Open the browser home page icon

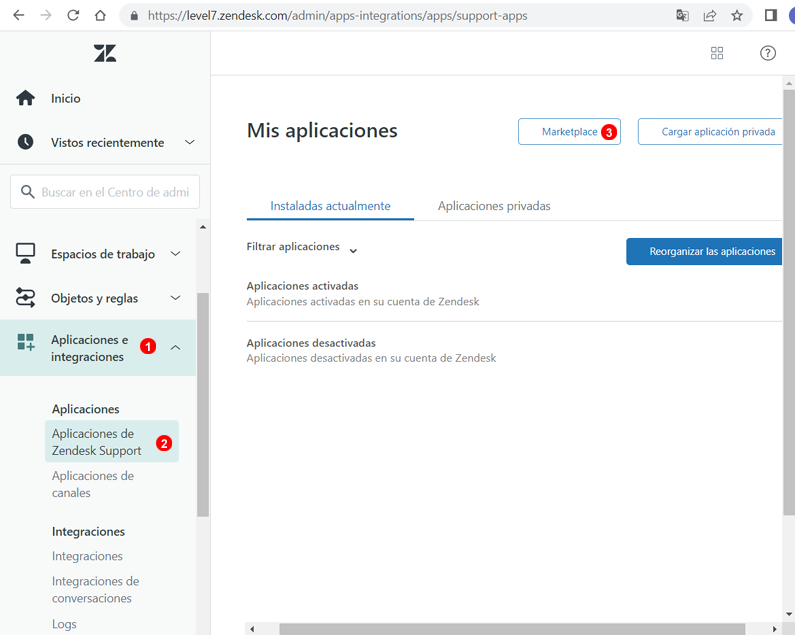100,15
